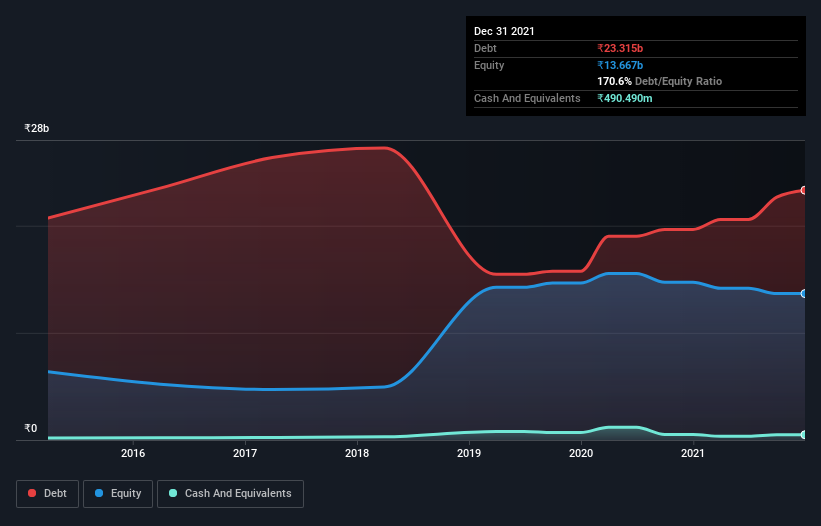
Task: Click the Equity label in tooltip
Action: [x=489, y=65]
